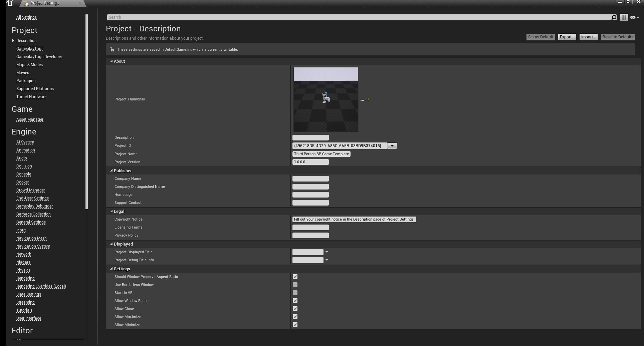Click the thumbnail browse ellipsis button
This screenshot has width=644, height=346.
coord(362,100)
